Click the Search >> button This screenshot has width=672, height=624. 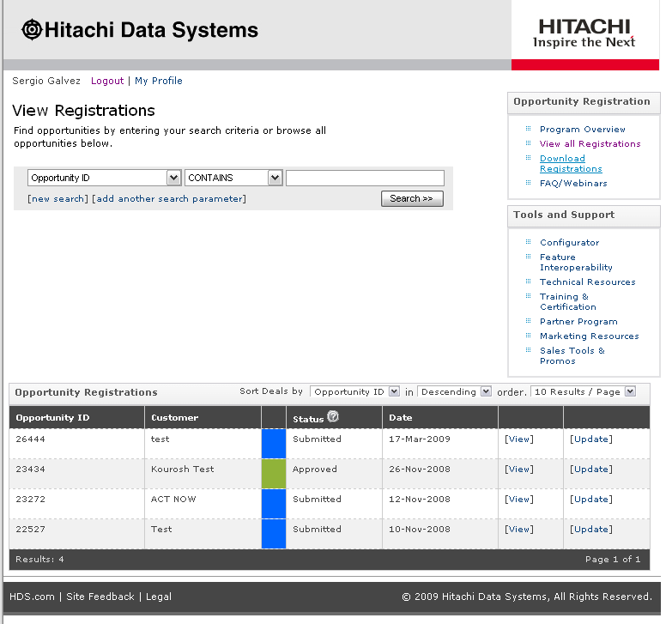412,199
